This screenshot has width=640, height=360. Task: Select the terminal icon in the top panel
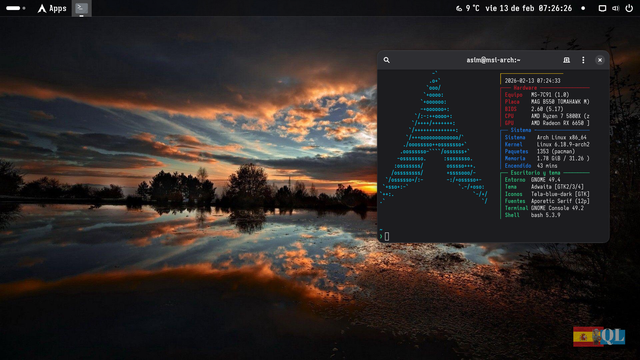82,8
